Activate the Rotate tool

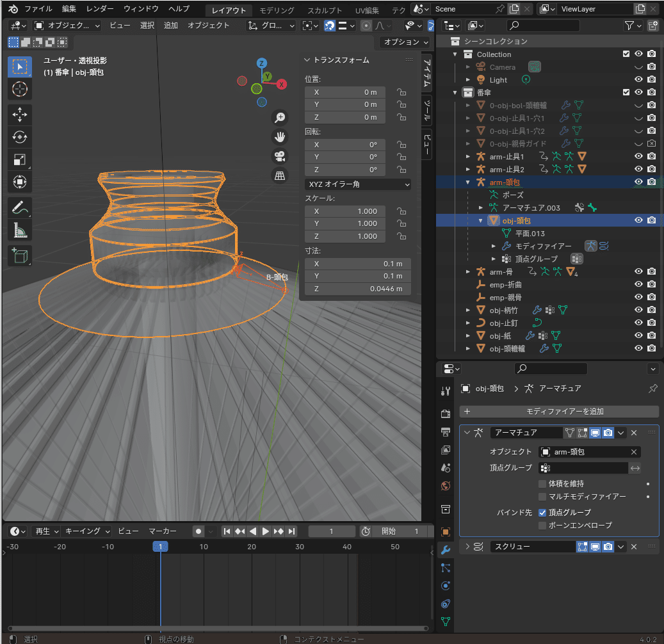coord(20,137)
